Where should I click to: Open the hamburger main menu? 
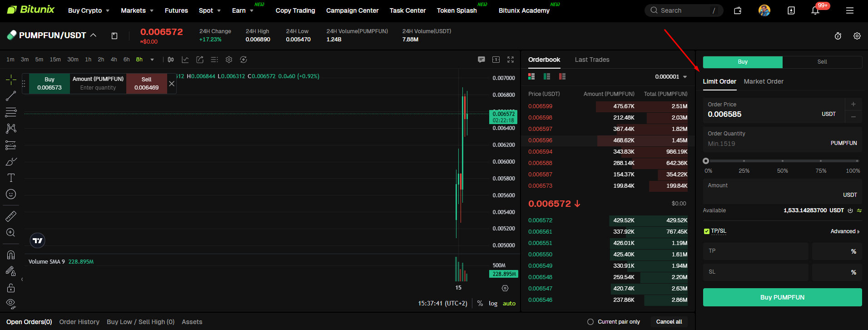(850, 10)
